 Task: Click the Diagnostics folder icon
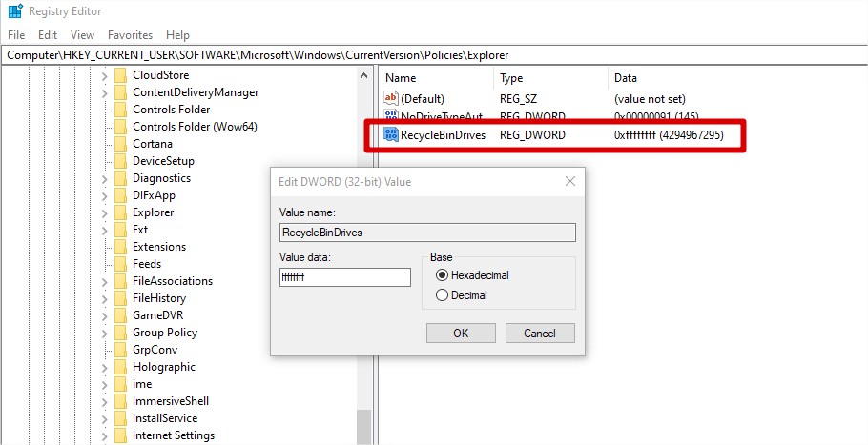point(121,178)
